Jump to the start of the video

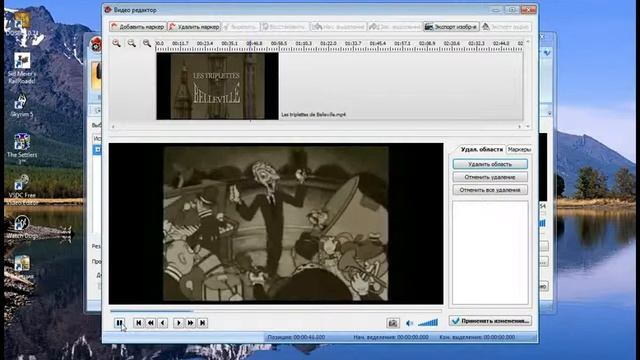(138, 323)
